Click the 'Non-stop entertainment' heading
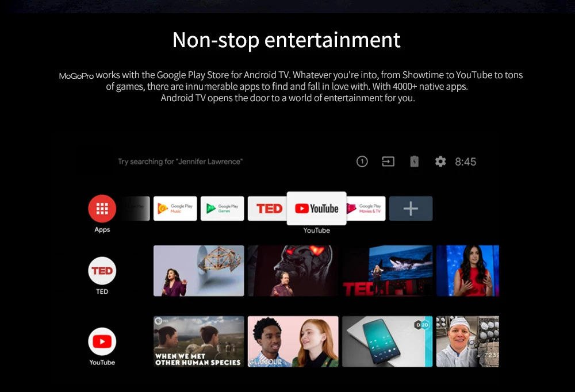575x392 pixels. coord(286,40)
